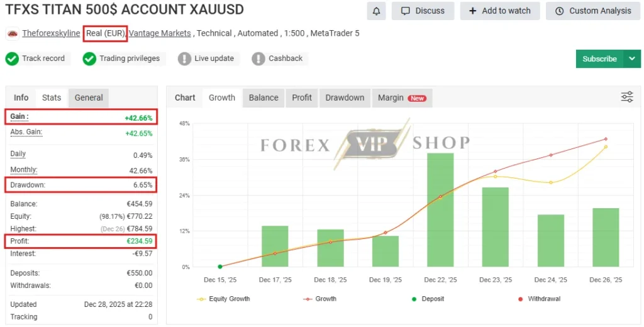The height and width of the screenshot is (327, 644).
Task: Click the Real (EUR) account type text
Action: click(x=106, y=33)
